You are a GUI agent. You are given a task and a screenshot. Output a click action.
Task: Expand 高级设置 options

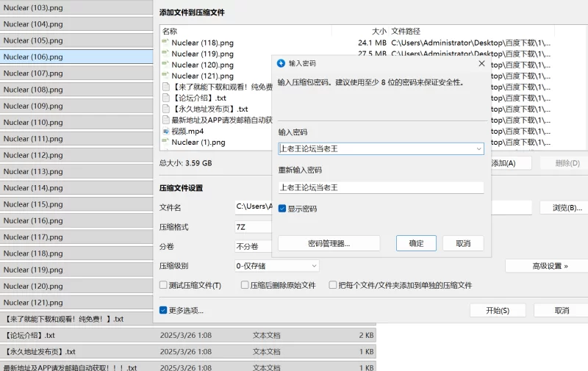pos(546,266)
